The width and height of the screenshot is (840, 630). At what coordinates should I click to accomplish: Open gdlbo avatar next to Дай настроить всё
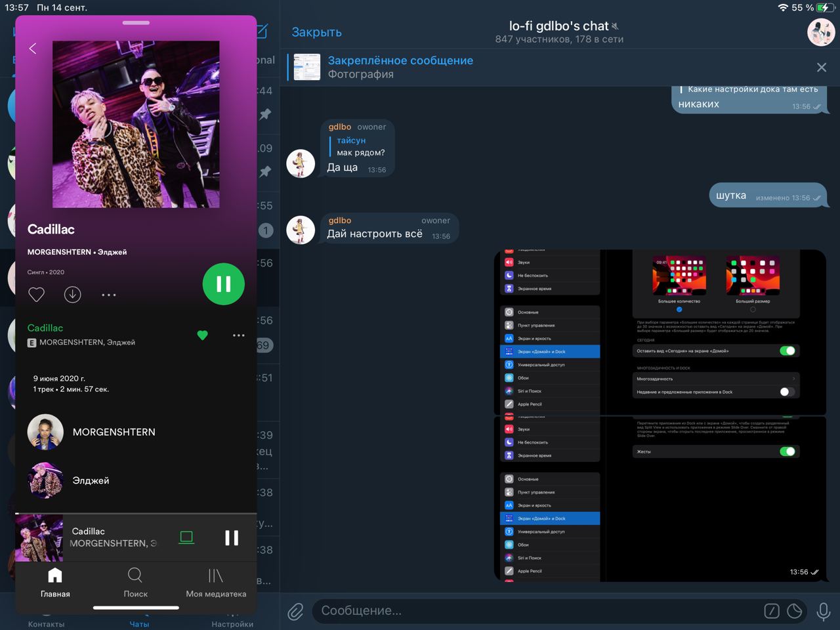(301, 230)
